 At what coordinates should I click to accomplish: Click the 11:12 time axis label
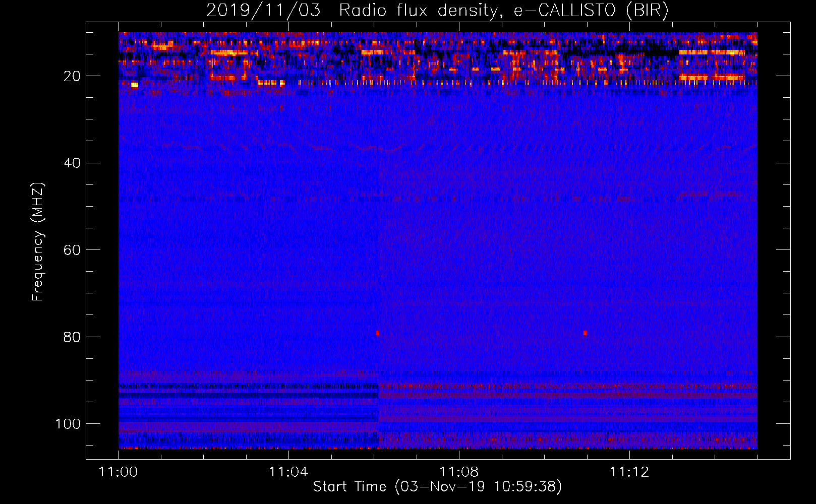(629, 472)
